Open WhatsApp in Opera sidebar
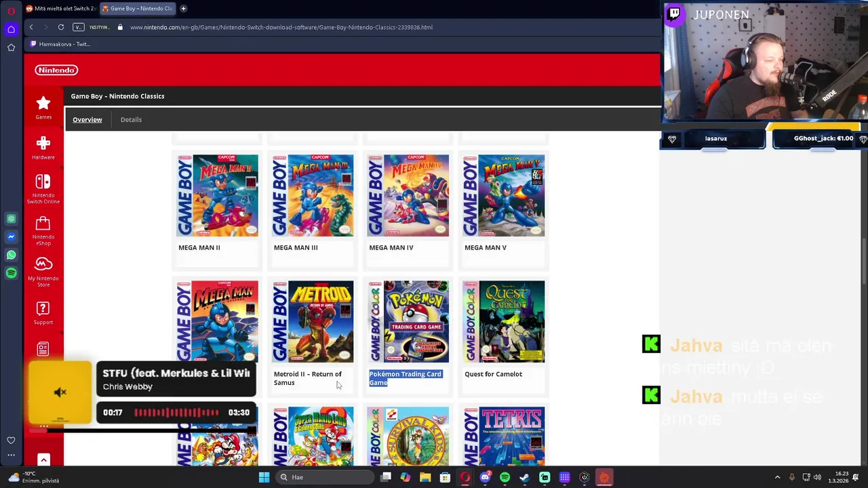868x488 pixels. pos(11,255)
